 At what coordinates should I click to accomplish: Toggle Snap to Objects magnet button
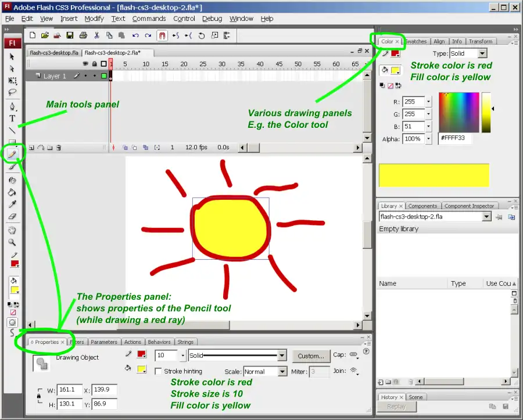[x=162, y=35]
